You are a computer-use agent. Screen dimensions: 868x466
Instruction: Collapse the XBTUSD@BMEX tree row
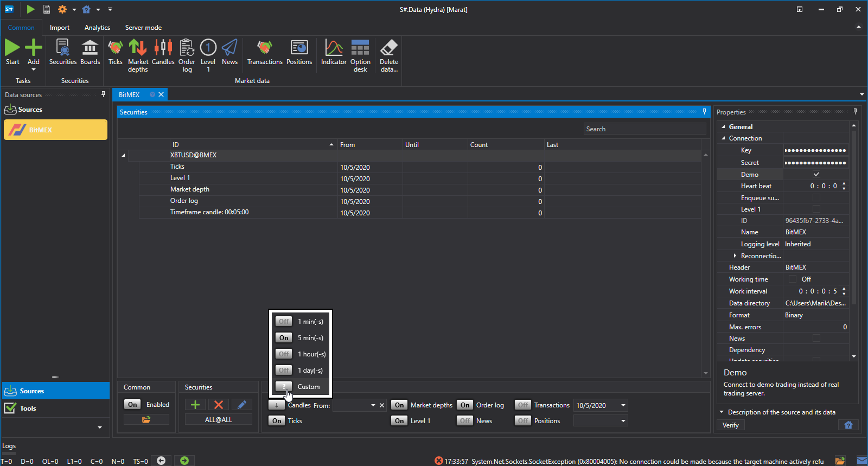[x=123, y=155]
